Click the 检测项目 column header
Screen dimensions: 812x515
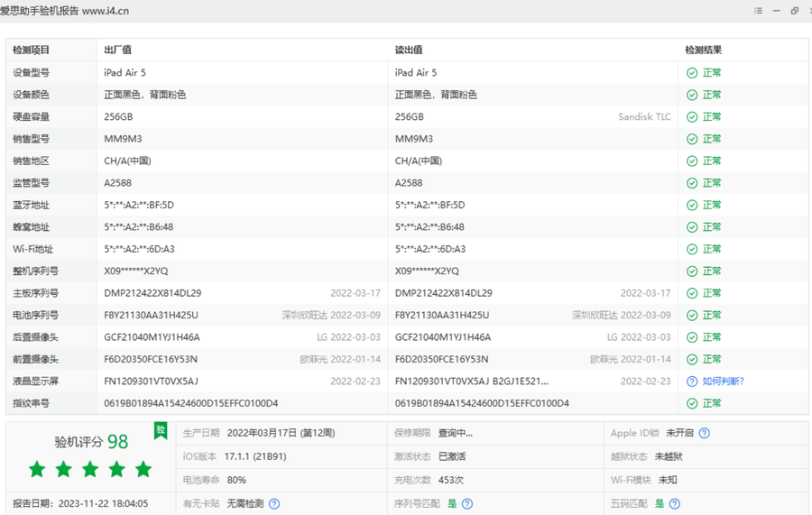pos(31,50)
